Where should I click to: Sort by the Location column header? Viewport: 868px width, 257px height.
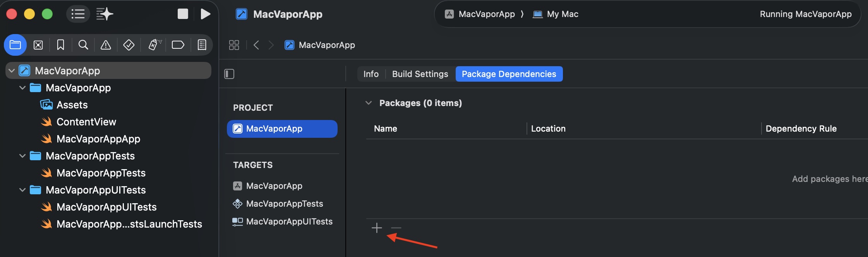tap(548, 128)
